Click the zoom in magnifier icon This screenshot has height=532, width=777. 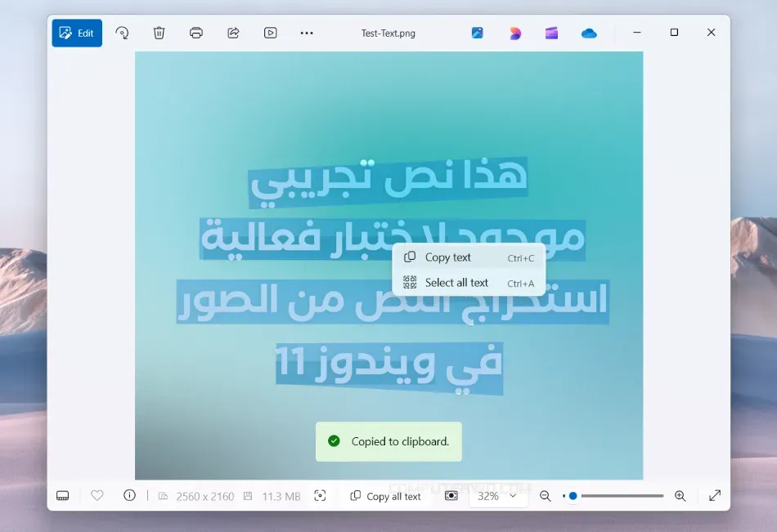(x=680, y=496)
